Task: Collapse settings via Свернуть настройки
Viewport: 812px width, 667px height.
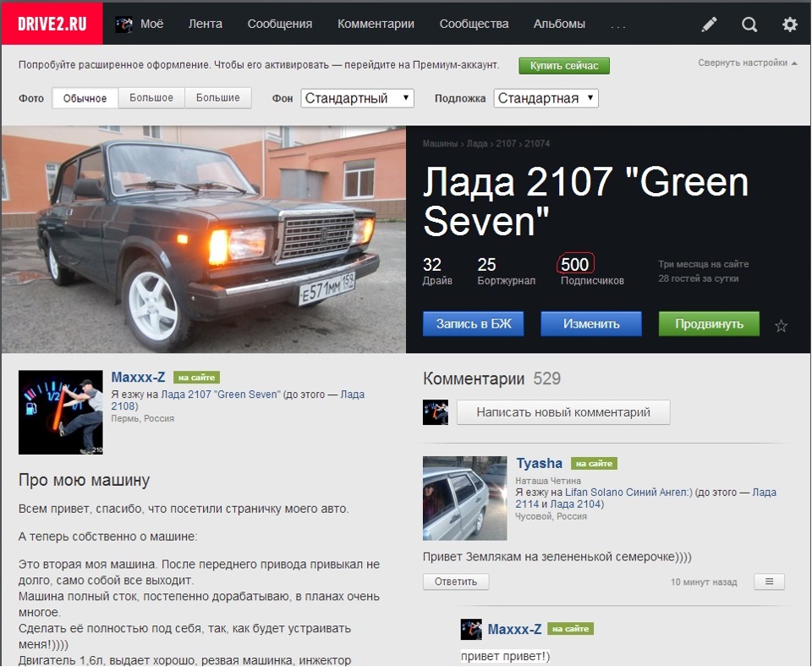Action: click(747, 63)
